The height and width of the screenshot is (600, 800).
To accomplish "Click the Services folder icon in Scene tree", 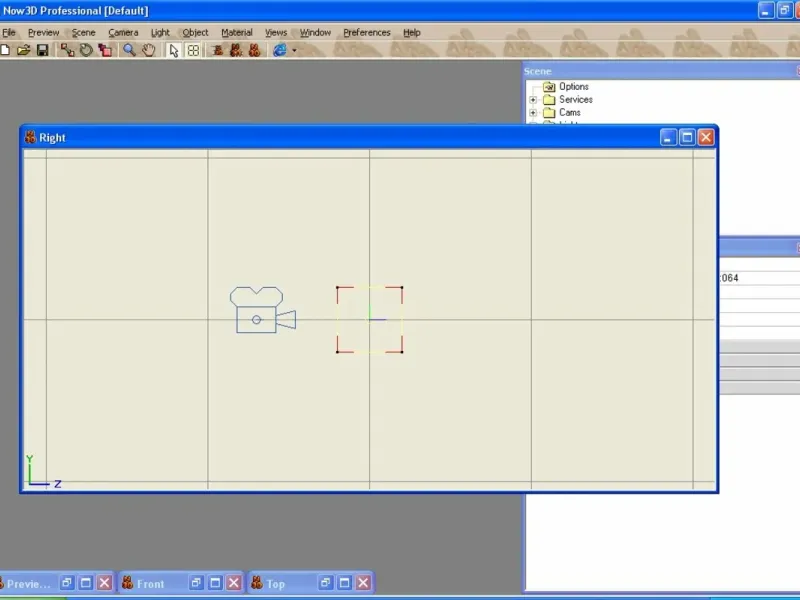I will tap(549, 99).
